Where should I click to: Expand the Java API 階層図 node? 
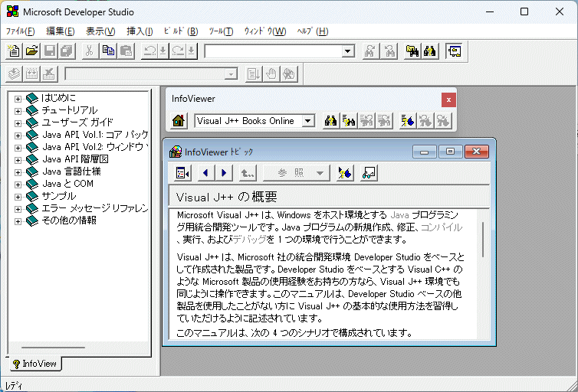click(18, 160)
